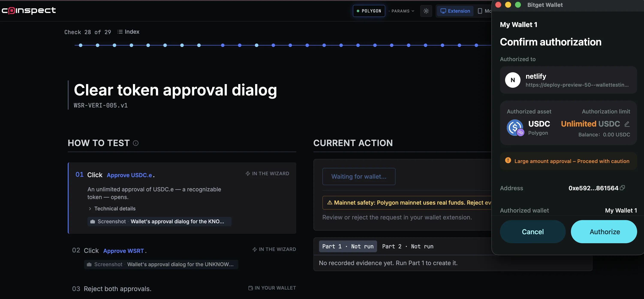Image resolution: width=644 pixels, height=299 pixels.
Task: Minimize the Bitget Wallet window
Action: (508, 5)
